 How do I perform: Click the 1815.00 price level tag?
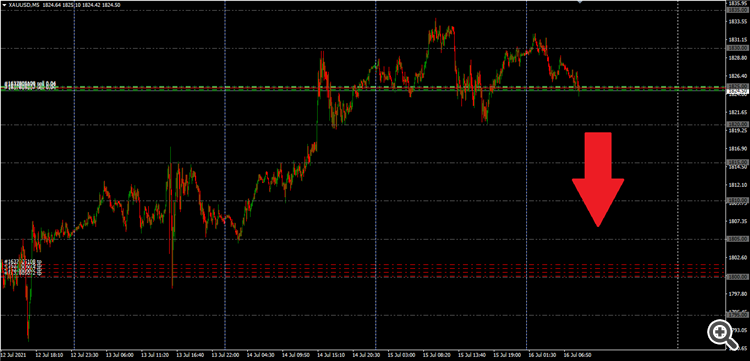pos(737,163)
